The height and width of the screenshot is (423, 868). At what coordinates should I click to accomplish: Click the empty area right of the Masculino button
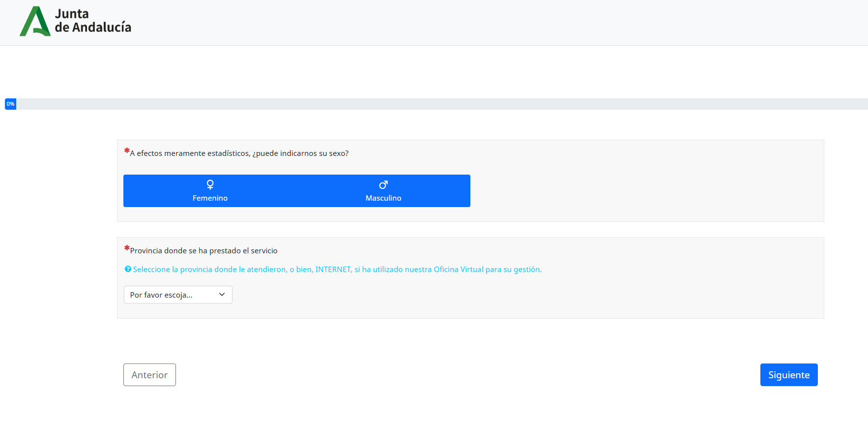(x=639, y=191)
